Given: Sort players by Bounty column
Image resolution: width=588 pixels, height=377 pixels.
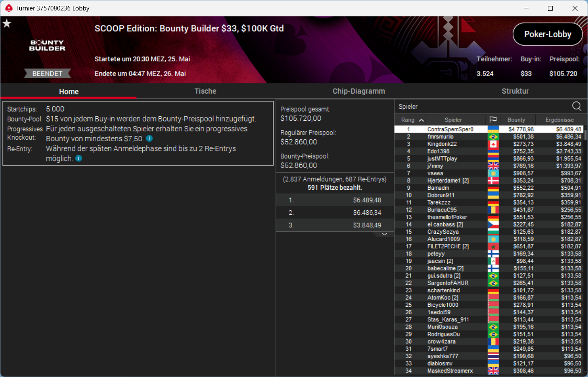Looking at the screenshot, I should point(516,120).
